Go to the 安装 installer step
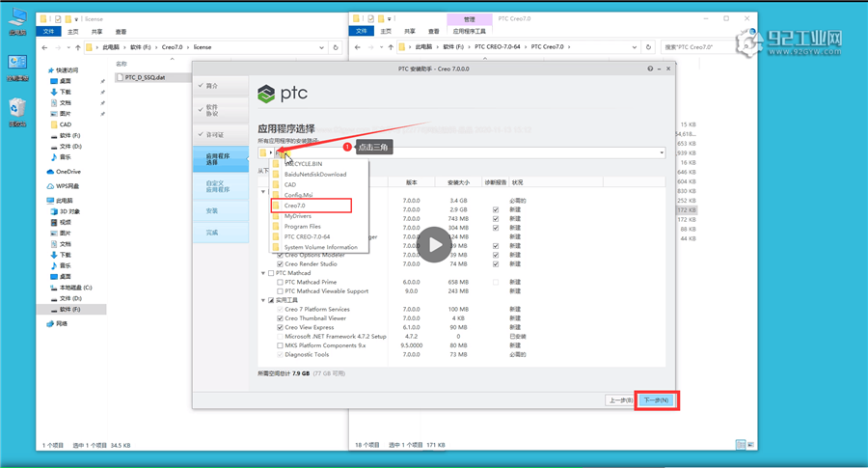868x468 pixels. point(221,210)
